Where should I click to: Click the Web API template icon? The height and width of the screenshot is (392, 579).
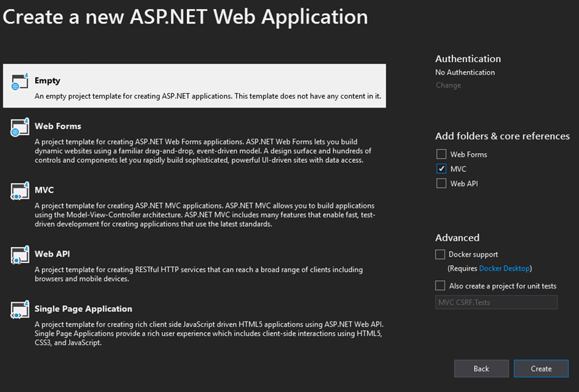point(19,255)
